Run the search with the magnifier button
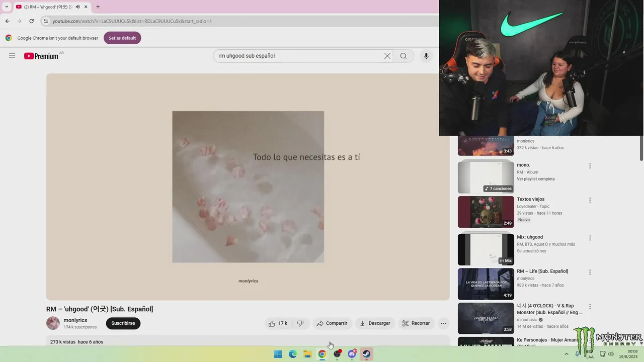The width and height of the screenshot is (644, 362). click(x=404, y=56)
